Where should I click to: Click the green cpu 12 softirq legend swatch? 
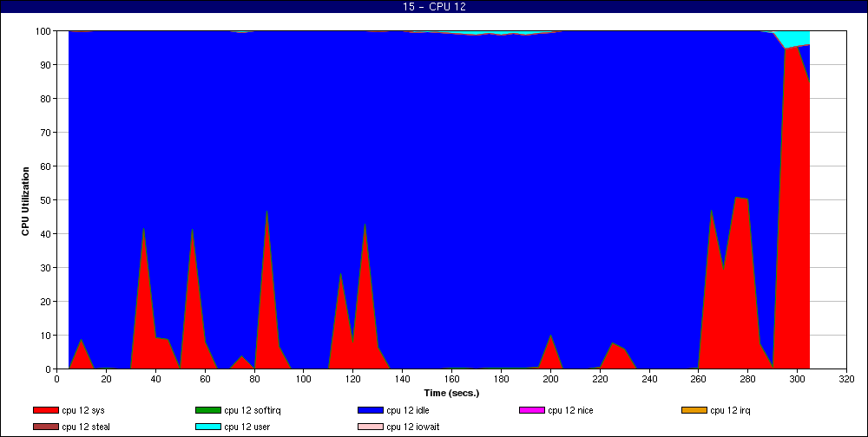click(208, 410)
